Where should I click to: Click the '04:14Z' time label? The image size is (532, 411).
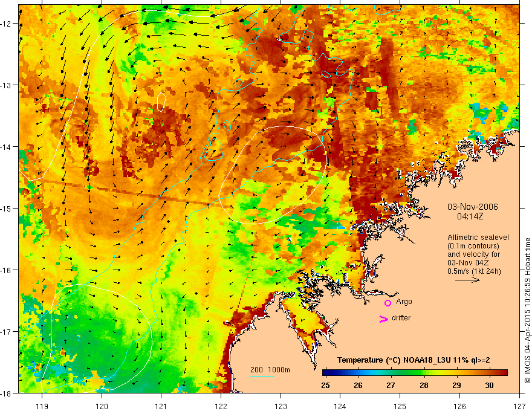(x=470, y=216)
